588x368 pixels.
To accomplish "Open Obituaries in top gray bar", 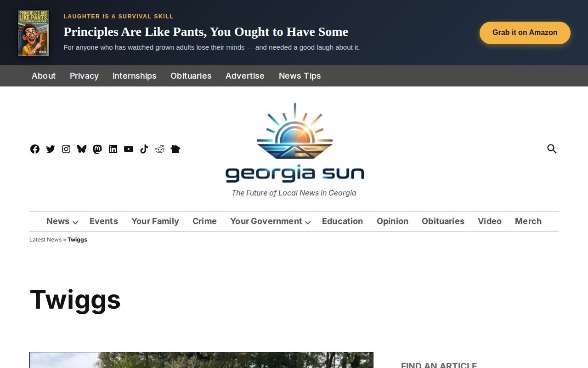I will (x=191, y=76).
